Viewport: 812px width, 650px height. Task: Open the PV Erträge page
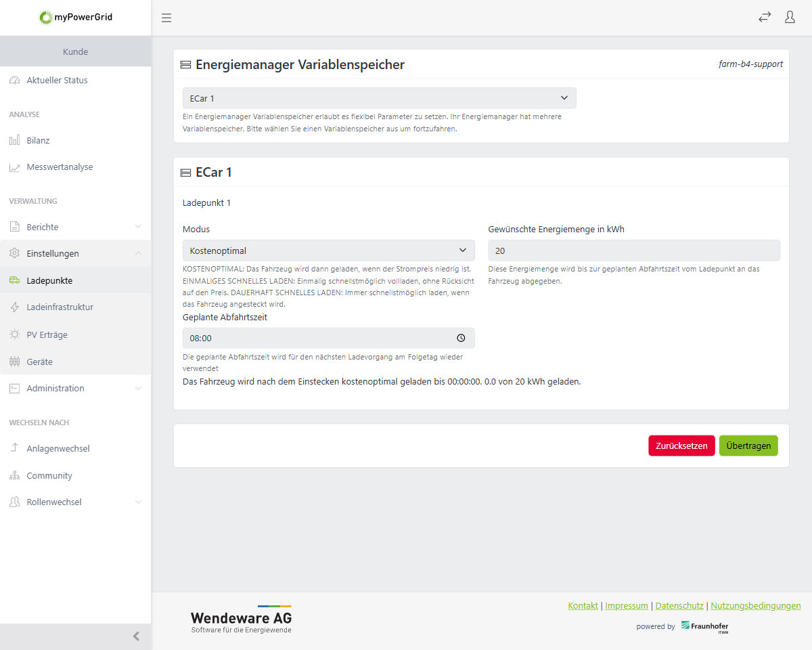coord(47,334)
